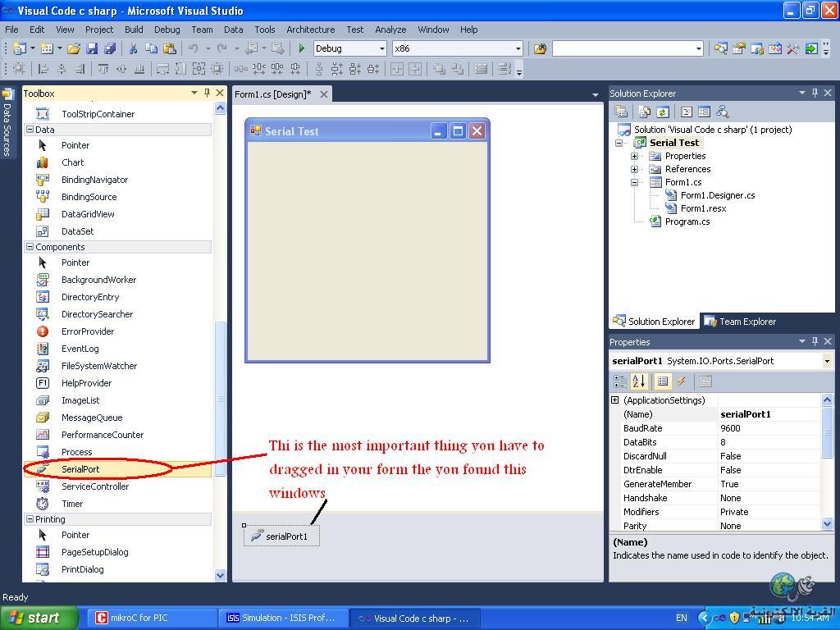Click the Save All icon
Image resolution: width=840 pixels, height=630 pixels.
(x=110, y=48)
